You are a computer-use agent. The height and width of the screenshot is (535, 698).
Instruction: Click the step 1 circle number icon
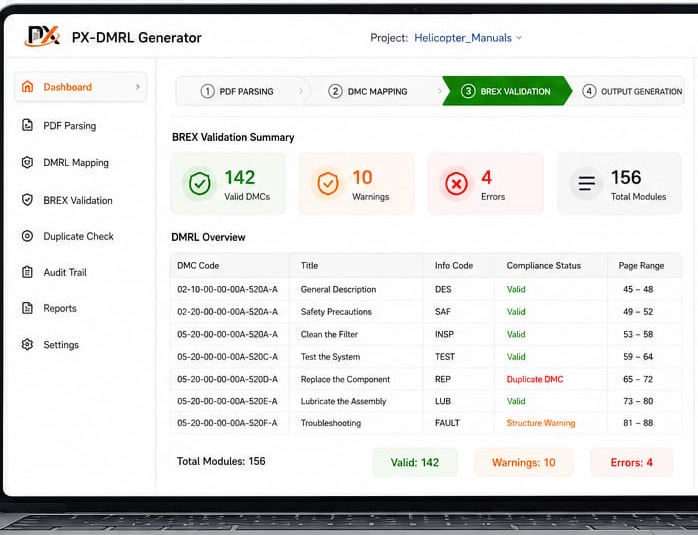click(207, 91)
